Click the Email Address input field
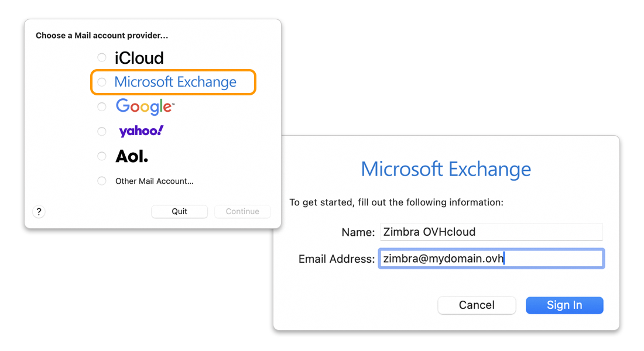The image size is (644, 351). [x=492, y=258]
